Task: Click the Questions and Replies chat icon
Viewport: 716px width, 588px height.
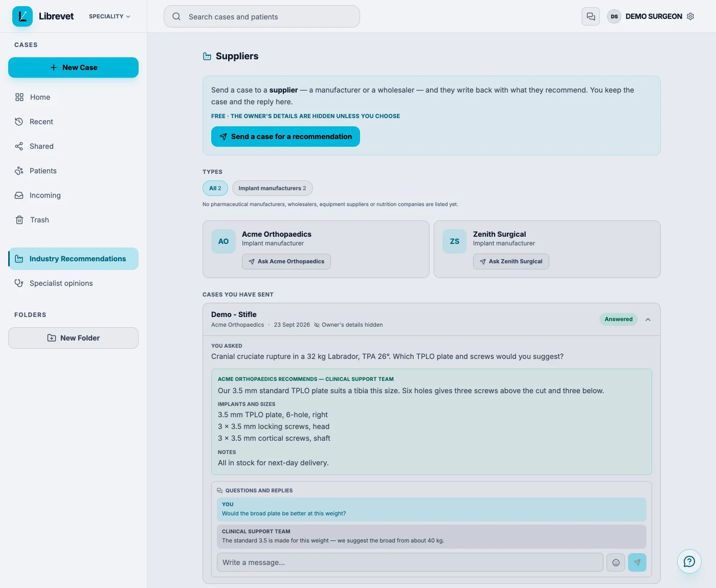Action: coord(220,490)
